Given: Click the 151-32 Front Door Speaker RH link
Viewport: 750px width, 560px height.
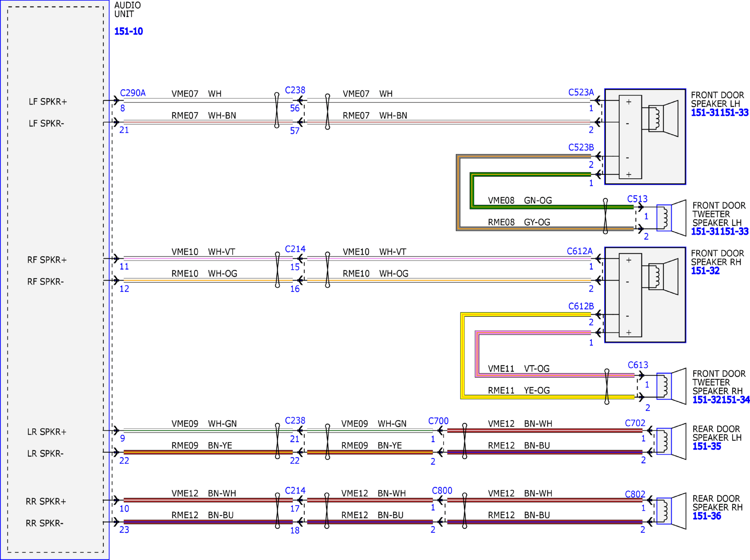Looking at the screenshot, I should click(x=705, y=271).
